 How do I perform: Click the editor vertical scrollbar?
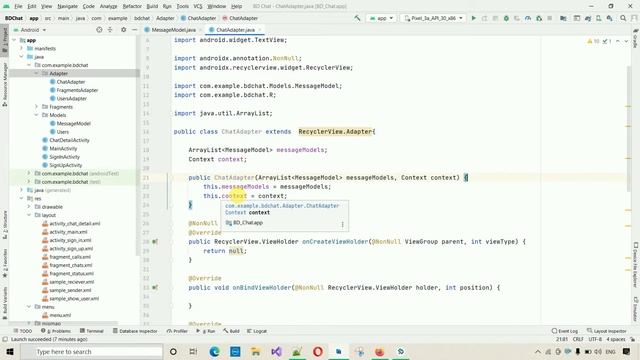[x=629, y=128]
